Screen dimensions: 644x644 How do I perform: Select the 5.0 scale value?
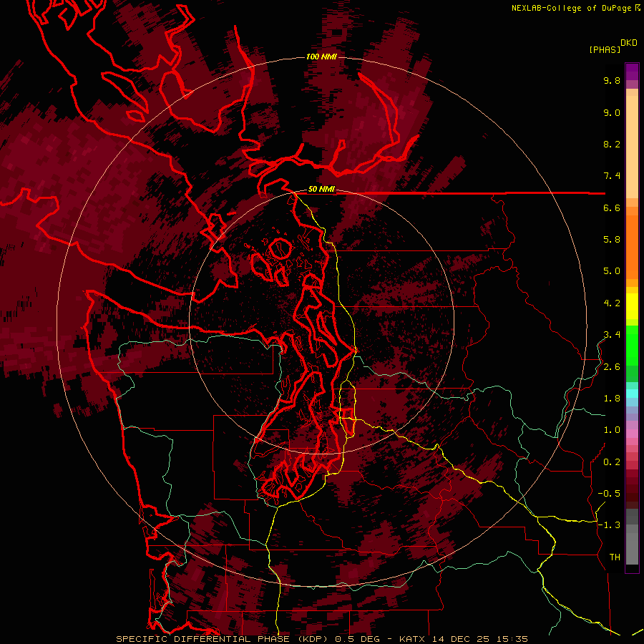click(x=612, y=271)
